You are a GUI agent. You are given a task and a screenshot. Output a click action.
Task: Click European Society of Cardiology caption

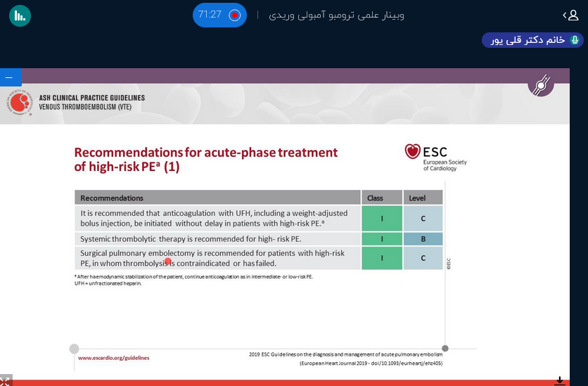[x=445, y=165]
